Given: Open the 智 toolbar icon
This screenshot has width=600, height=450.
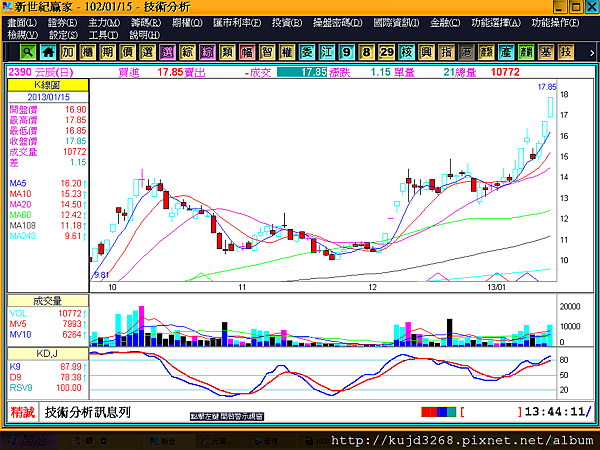Looking at the screenshot, I should click(267, 52).
